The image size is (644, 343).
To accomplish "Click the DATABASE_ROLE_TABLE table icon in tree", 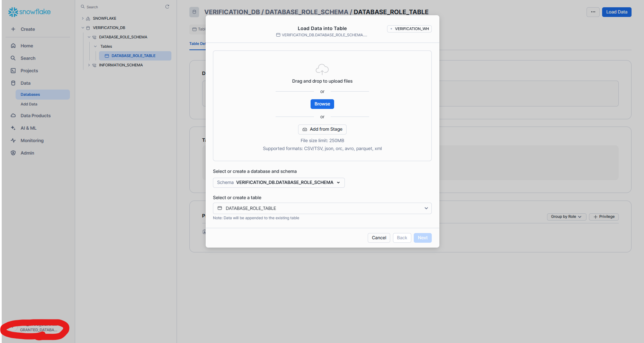I will pyautogui.click(x=107, y=56).
